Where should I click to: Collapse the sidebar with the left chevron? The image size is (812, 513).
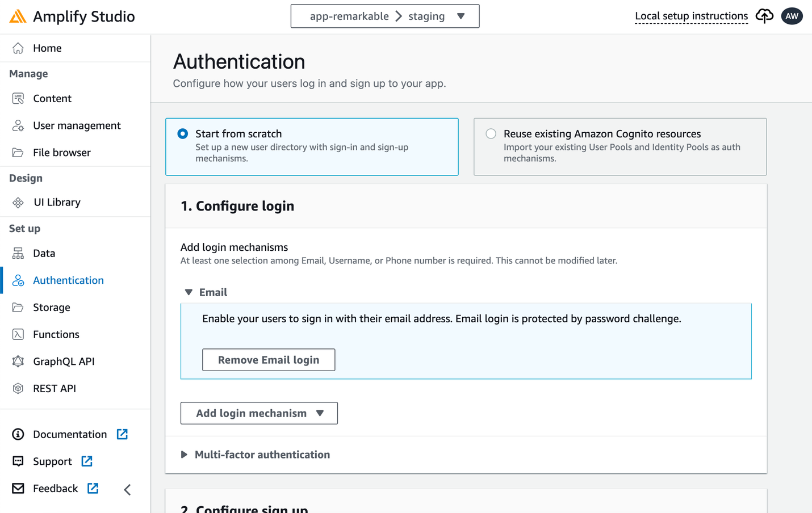127,490
